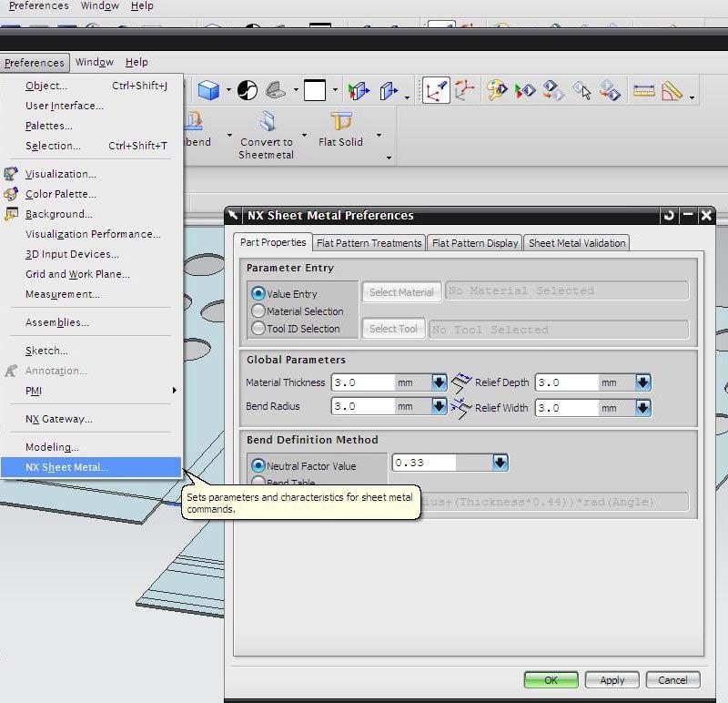Select the Neutral Factor Value radio button
Viewport: 728px width, 703px height.
[258, 465]
